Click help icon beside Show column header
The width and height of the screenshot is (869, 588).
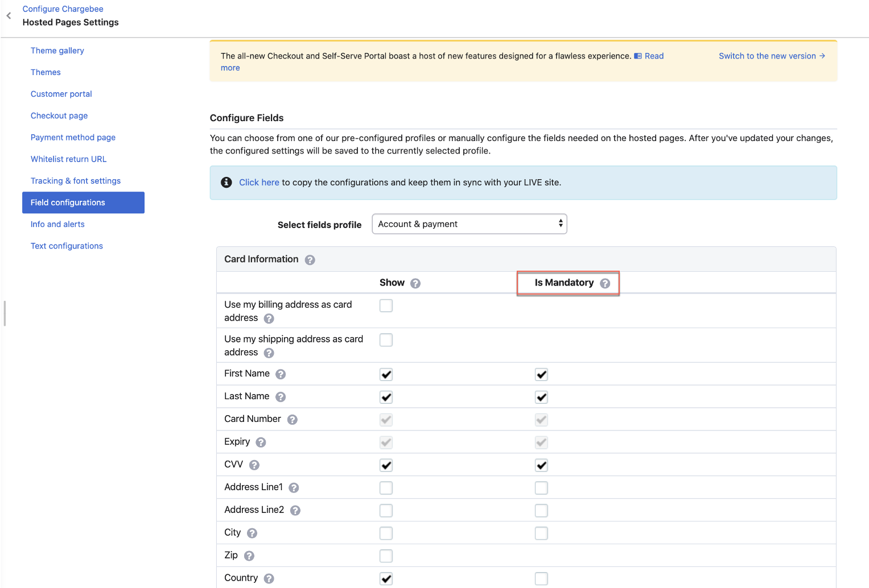point(415,283)
